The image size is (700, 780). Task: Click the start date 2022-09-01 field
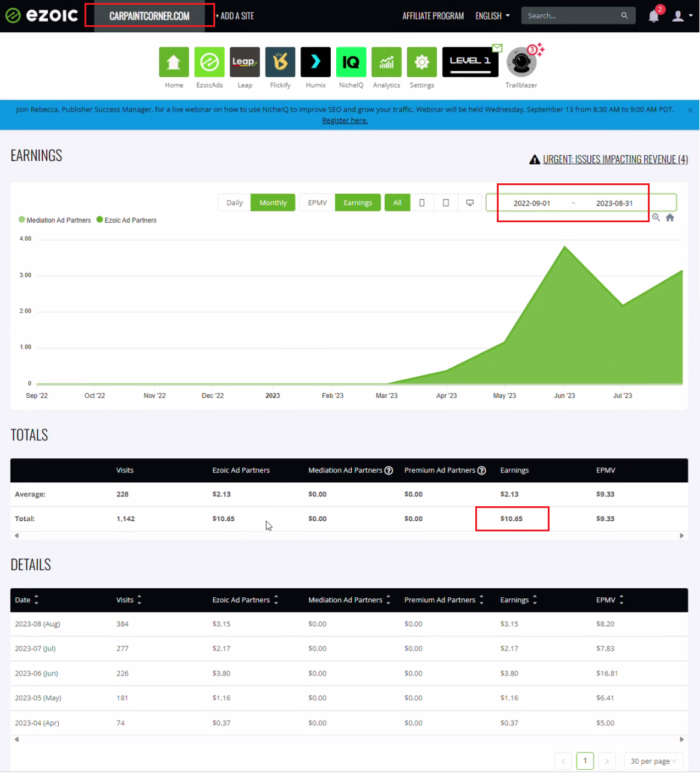tap(532, 203)
